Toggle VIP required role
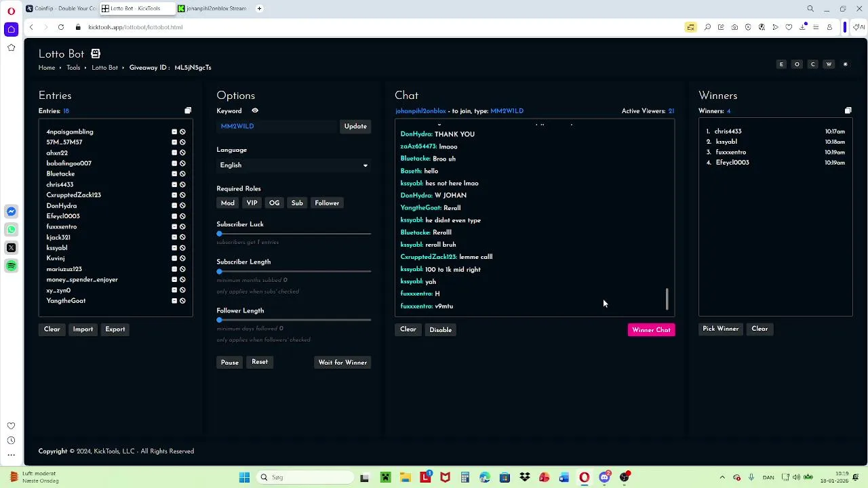Image resolution: width=868 pixels, height=488 pixels. pyautogui.click(x=252, y=203)
